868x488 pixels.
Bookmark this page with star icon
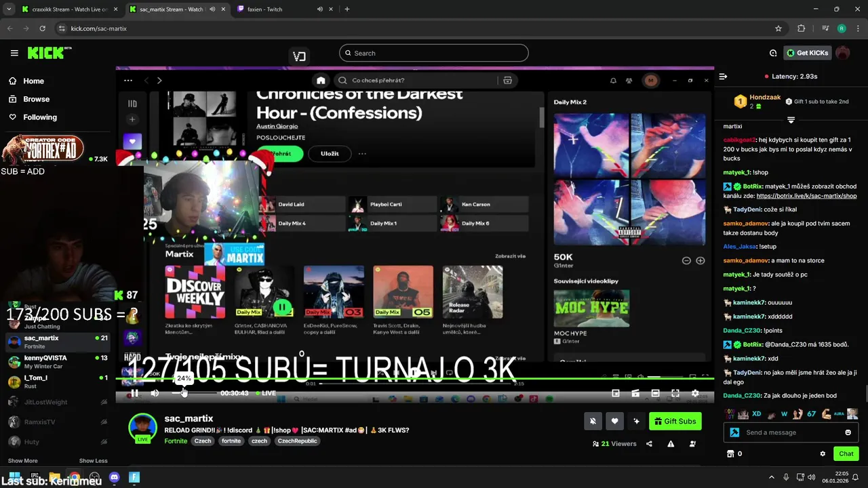pyautogui.click(x=778, y=28)
